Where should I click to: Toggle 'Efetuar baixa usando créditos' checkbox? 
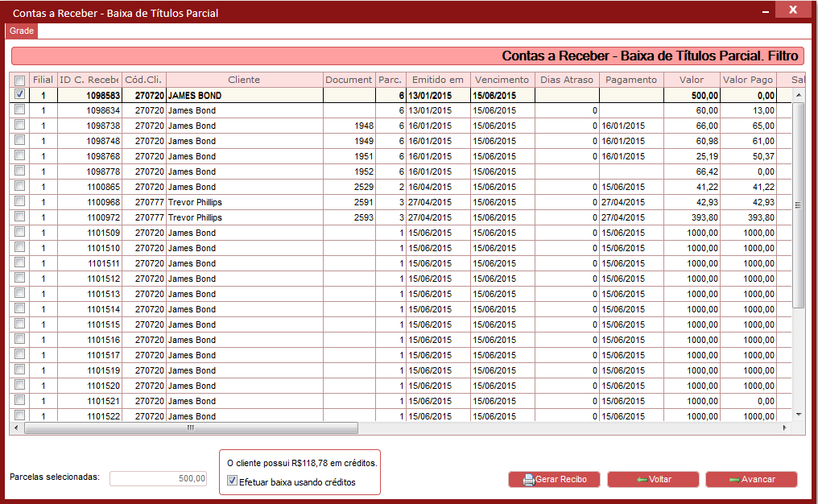[232, 481]
